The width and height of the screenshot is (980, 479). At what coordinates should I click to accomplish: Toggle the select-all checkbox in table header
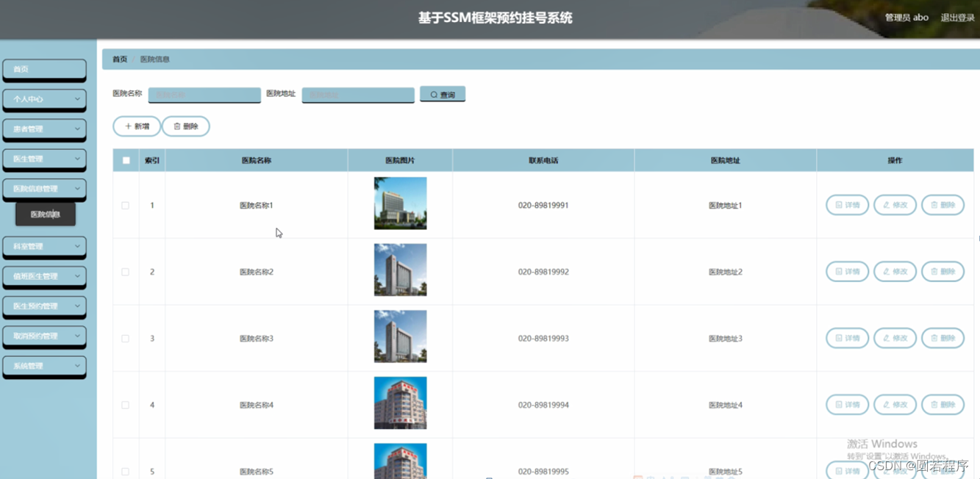coord(126,159)
